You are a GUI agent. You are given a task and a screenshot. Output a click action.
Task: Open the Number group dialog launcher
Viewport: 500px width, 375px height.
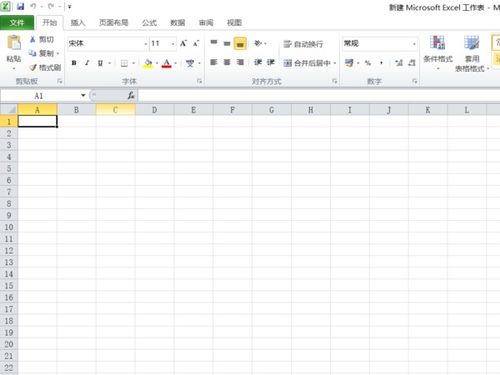pyautogui.click(x=415, y=81)
